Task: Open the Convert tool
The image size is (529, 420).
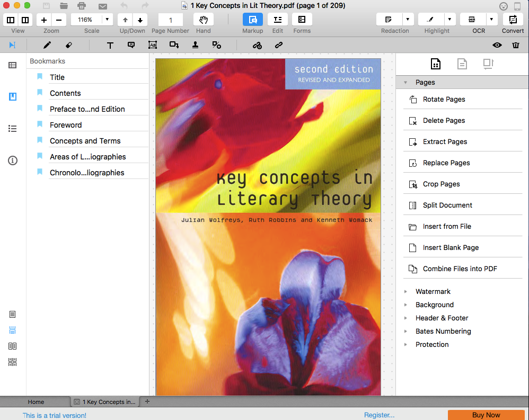Action: pyautogui.click(x=513, y=20)
